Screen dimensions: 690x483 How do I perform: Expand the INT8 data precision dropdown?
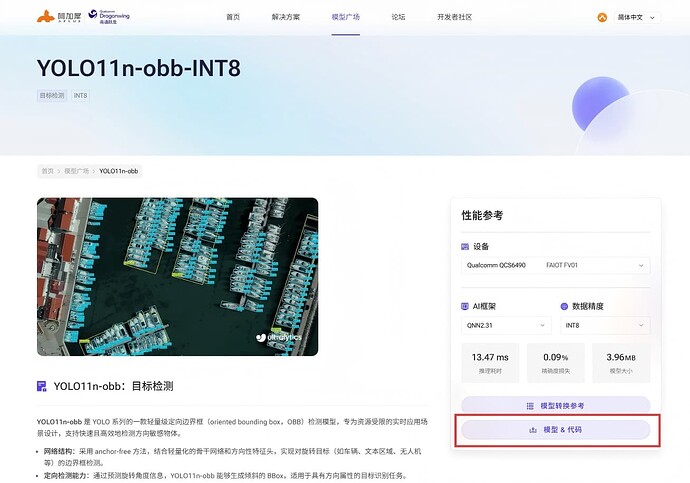click(604, 326)
